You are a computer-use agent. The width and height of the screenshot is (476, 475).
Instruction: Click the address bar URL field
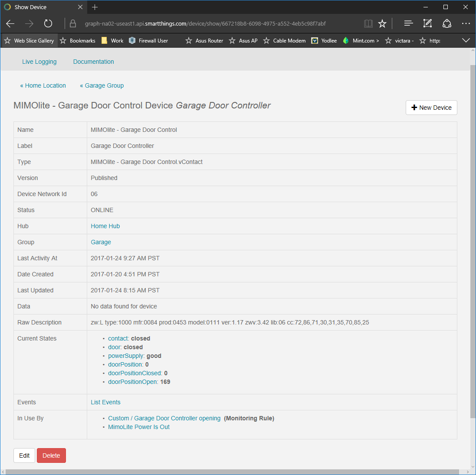[205, 24]
